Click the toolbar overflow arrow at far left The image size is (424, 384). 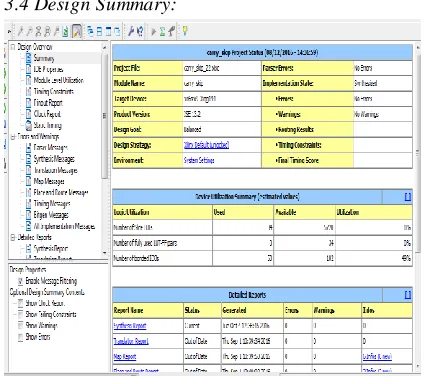(x=9, y=32)
